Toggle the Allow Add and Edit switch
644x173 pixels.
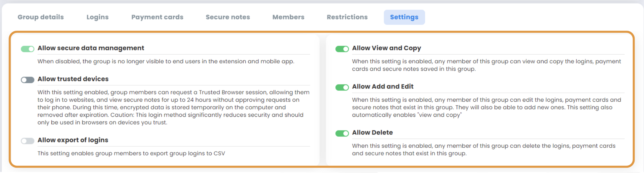tap(342, 87)
